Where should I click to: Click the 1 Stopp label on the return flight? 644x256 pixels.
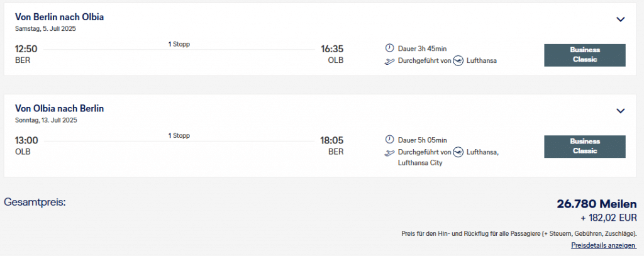pos(179,135)
